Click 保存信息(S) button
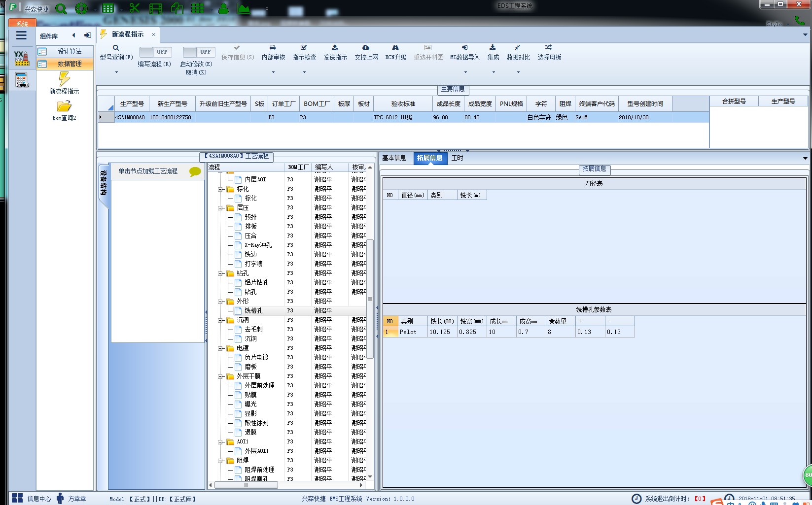 pos(238,53)
